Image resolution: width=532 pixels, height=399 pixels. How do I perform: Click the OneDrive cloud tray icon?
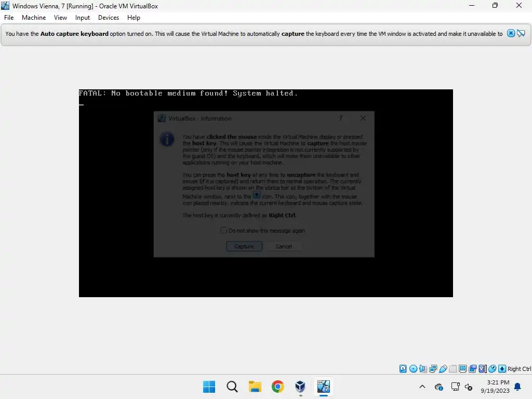pyautogui.click(x=438, y=387)
